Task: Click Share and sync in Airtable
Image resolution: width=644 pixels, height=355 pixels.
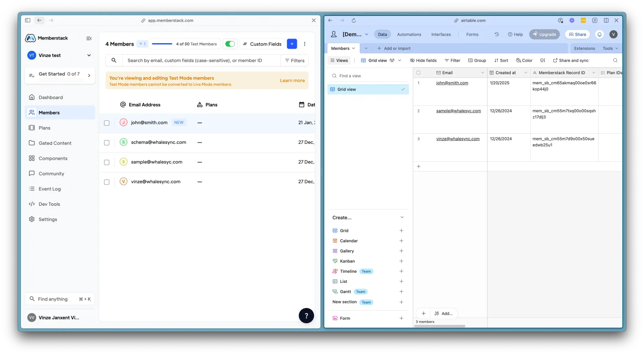Action: click(571, 60)
